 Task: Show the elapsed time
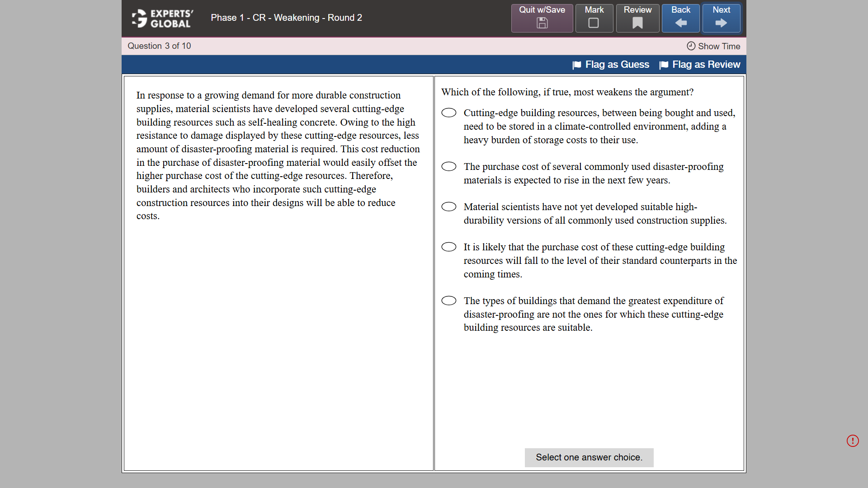718,46
